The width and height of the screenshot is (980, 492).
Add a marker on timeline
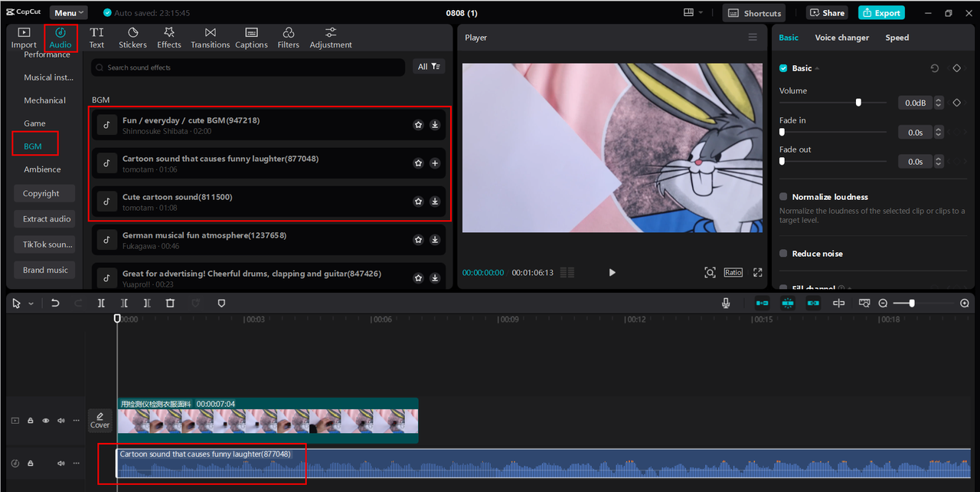click(221, 303)
